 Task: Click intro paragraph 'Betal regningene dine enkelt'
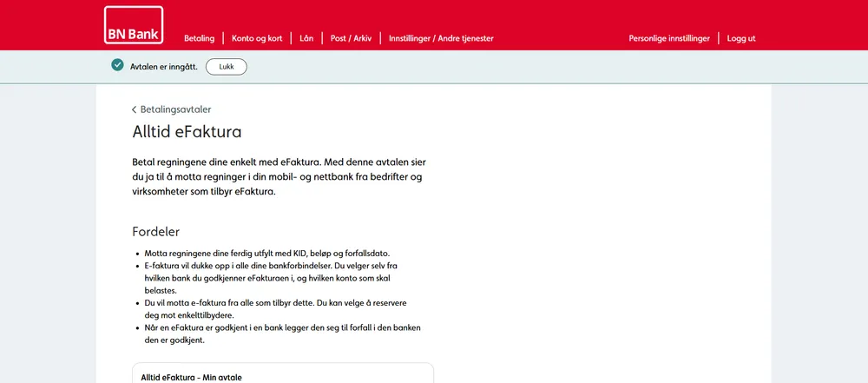click(279, 177)
